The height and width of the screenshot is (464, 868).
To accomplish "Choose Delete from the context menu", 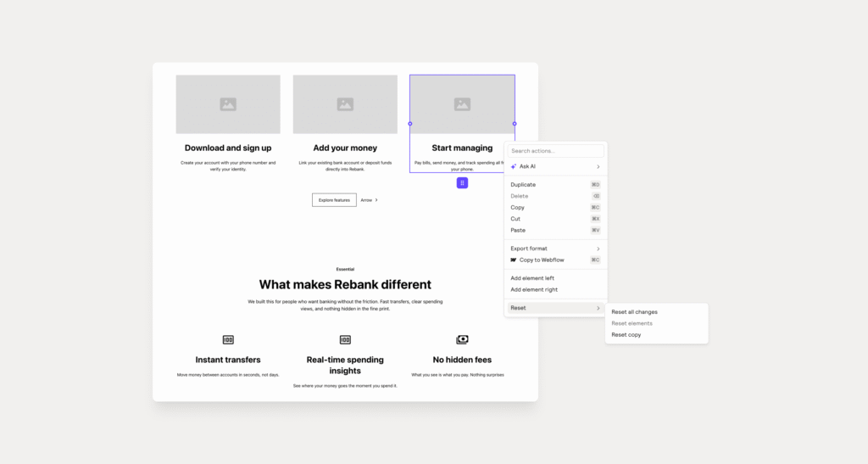I will point(555,196).
